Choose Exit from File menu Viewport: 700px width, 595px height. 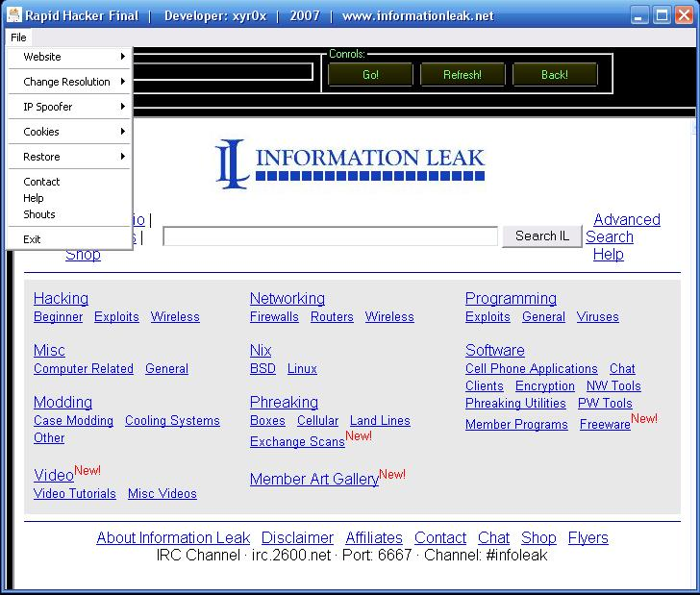tap(69, 239)
